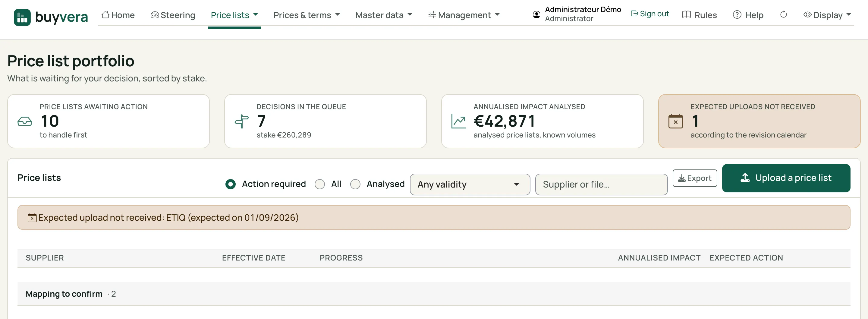Open the Display dropdown caret
868x319 pixels.
tap(848, 14)
